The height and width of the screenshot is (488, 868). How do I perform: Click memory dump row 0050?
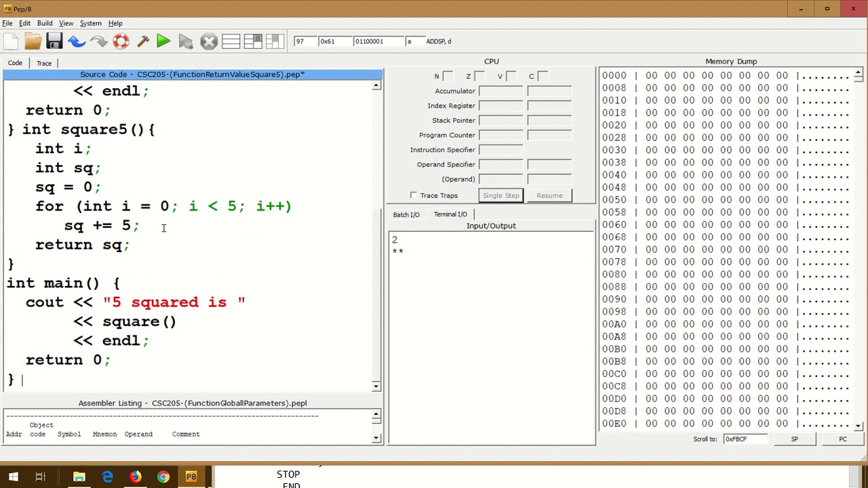[x=726, y=200]
